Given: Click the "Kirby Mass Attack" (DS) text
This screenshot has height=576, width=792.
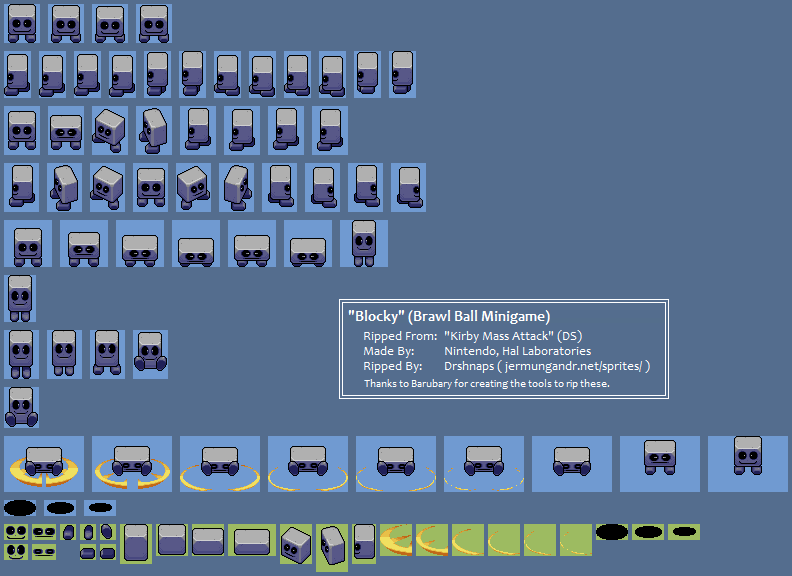Looking at the screenshot, I should tap(512, 336).
